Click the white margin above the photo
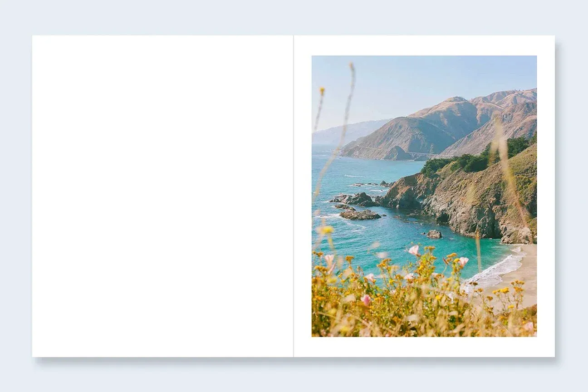 point(424,45)
